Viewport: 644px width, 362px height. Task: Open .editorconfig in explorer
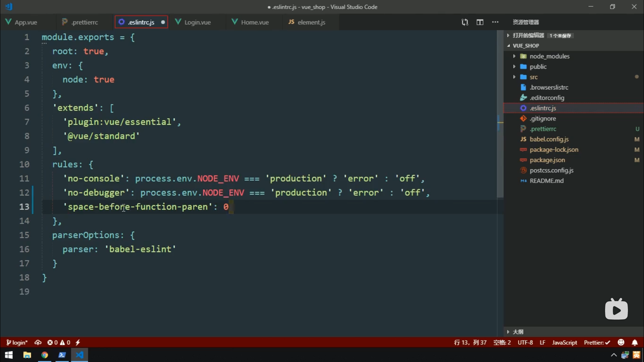547,98
